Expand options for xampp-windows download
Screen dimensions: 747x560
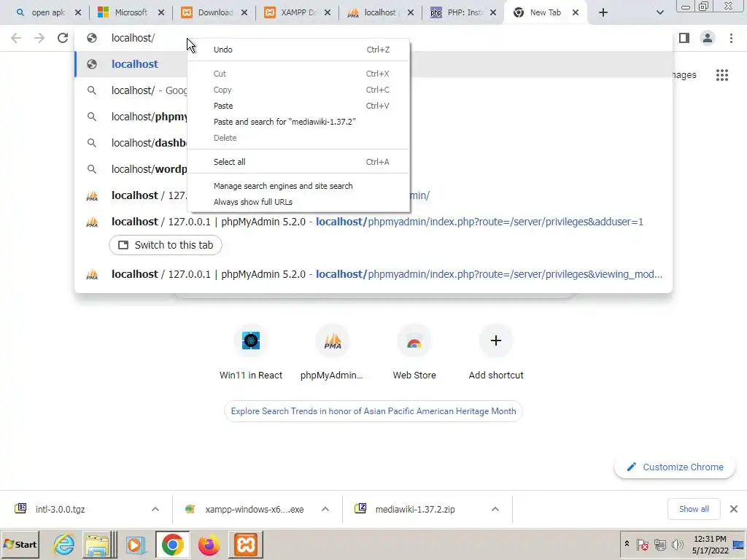325,510
